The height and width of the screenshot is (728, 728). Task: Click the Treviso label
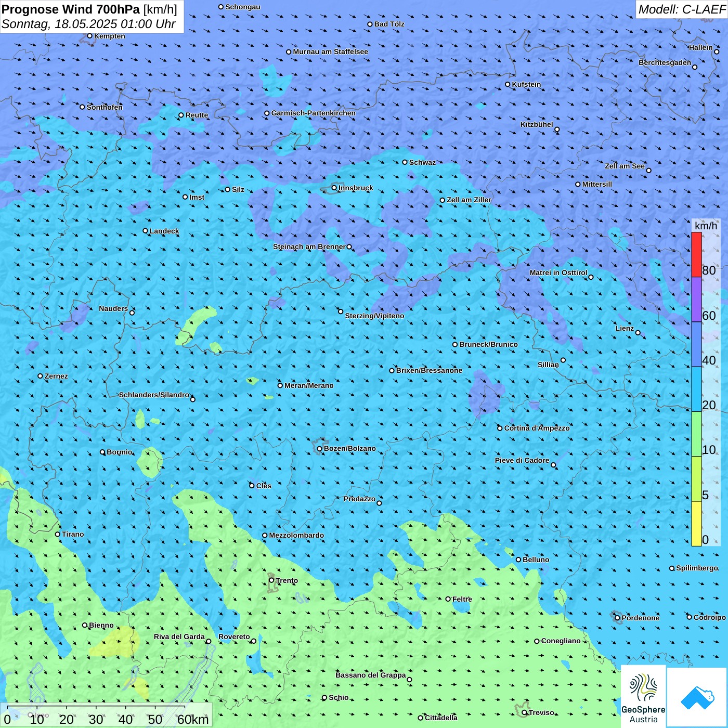pyautogui.click(x=541, y=712)
